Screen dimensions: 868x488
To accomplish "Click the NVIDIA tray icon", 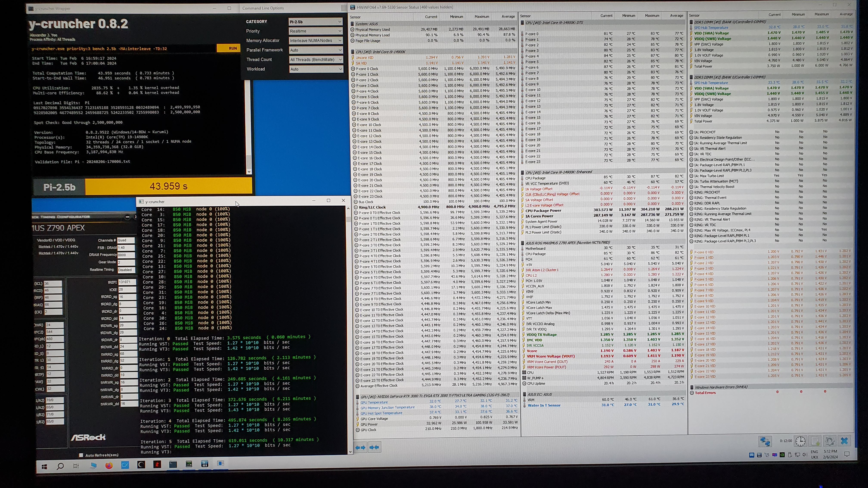I will [x=782, y=455].
